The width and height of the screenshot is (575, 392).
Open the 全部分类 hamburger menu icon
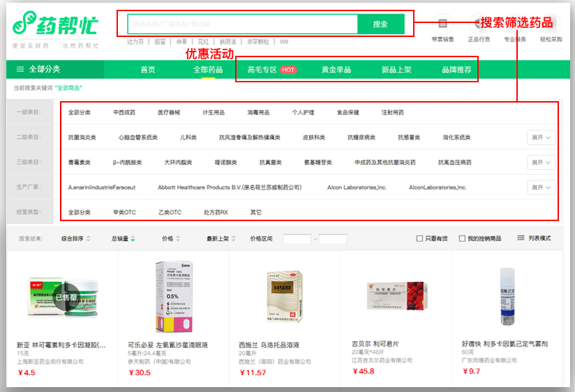tap(20, 69)
